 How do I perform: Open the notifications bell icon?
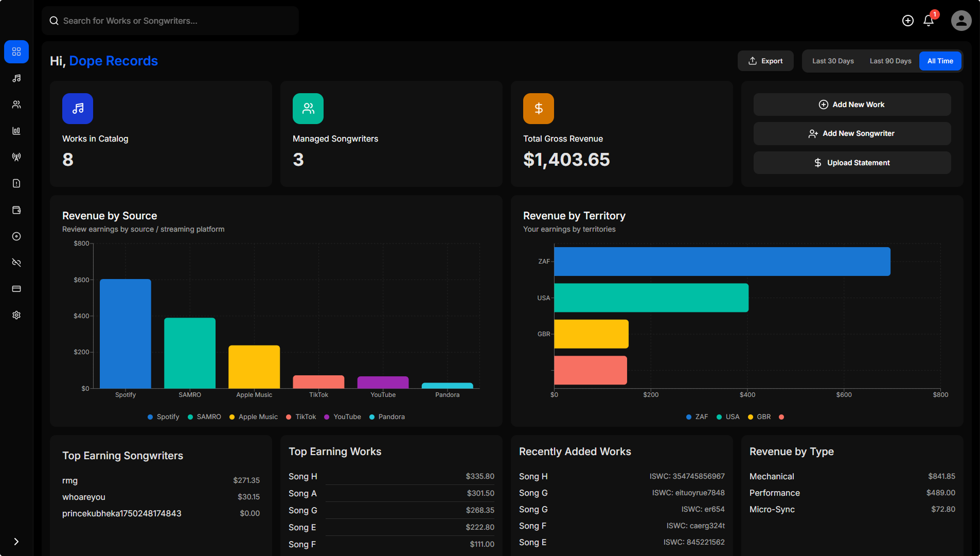pyautogui.click(x=929, y=21)
